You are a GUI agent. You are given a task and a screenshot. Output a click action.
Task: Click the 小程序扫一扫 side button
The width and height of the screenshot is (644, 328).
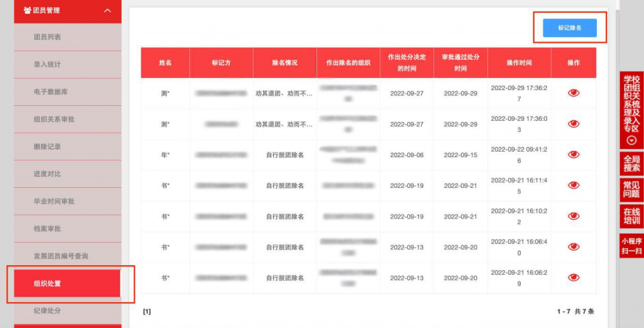point(631,246)
